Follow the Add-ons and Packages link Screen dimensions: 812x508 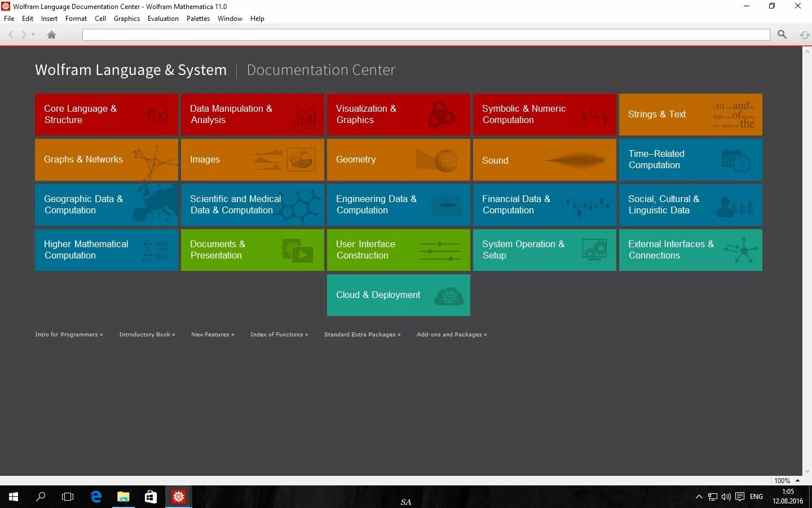[452, 335]
